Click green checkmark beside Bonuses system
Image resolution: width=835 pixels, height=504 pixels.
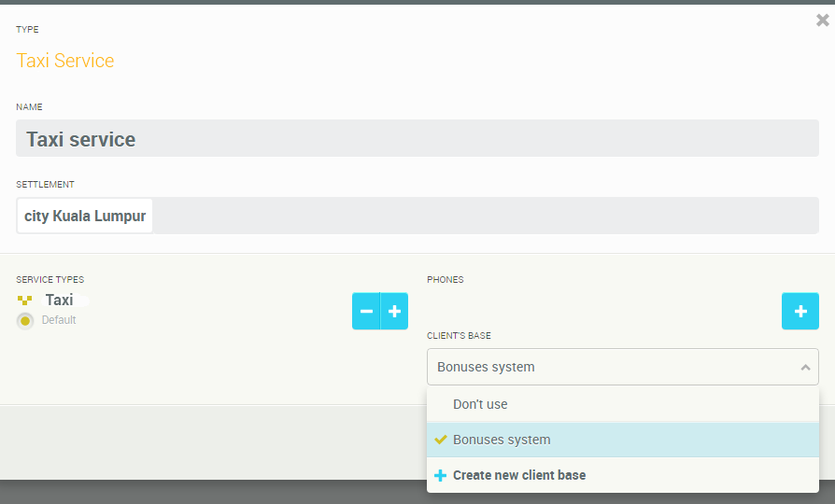pos(441,440)
